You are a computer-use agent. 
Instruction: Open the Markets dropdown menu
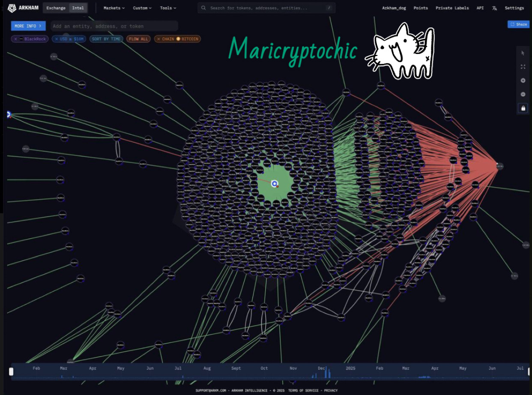click(114, 8)
